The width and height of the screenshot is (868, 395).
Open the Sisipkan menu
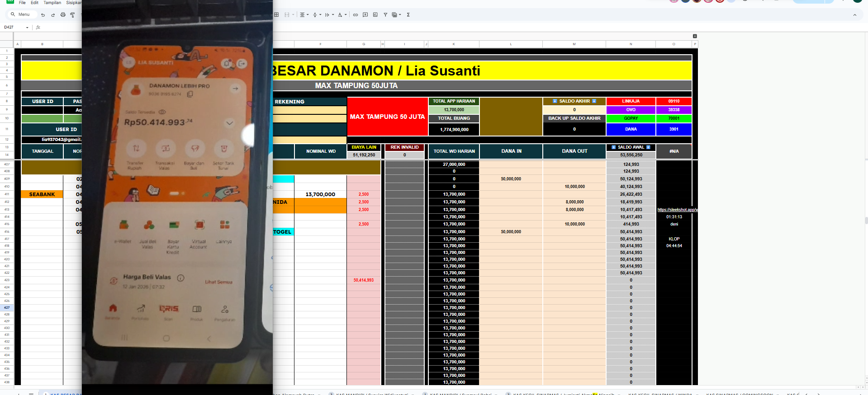(73, 3)
